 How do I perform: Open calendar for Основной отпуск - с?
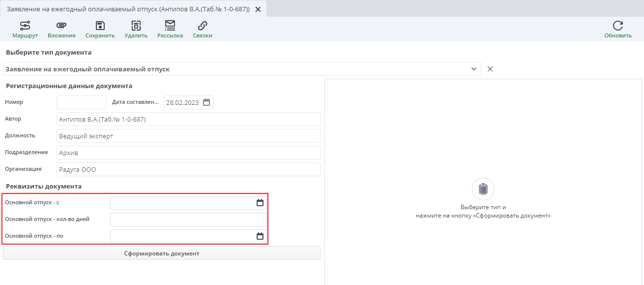pyautogui.click(x=260, y=203)
